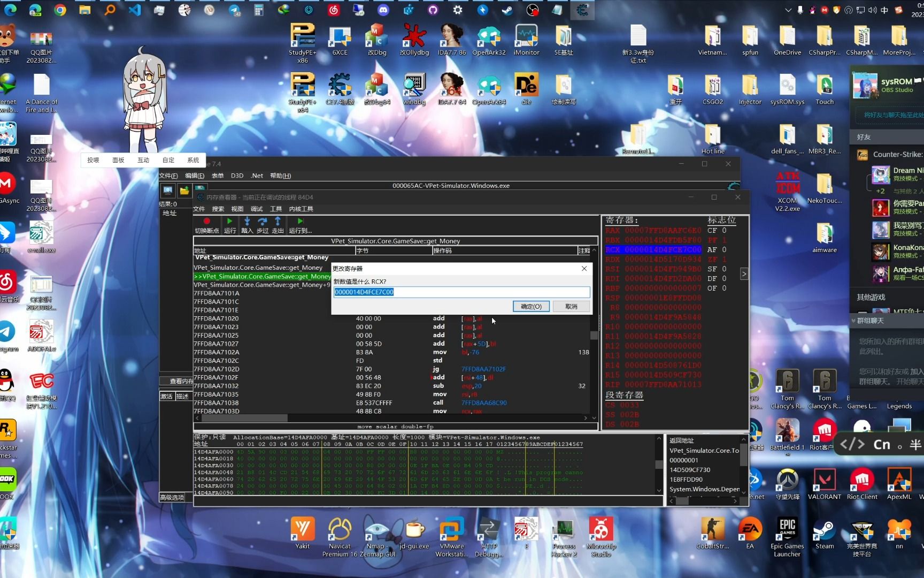Click the Visual Studio Code taskbar icon
The height and width of the screenshot is (578, 924).
click(x=135, y=10)
